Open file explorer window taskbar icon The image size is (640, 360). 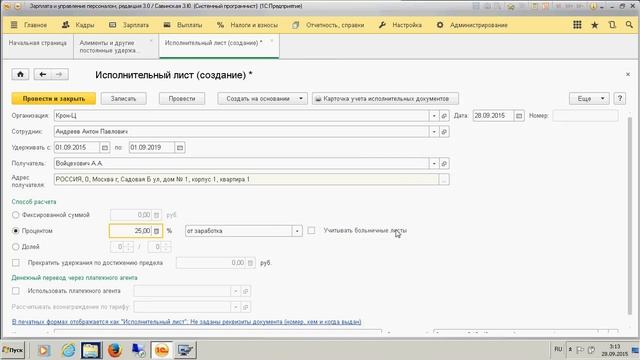91,350
